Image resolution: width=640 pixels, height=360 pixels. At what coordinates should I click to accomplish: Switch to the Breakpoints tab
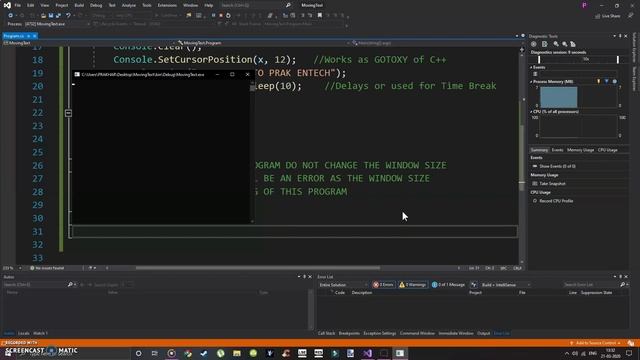pos(349,333)
